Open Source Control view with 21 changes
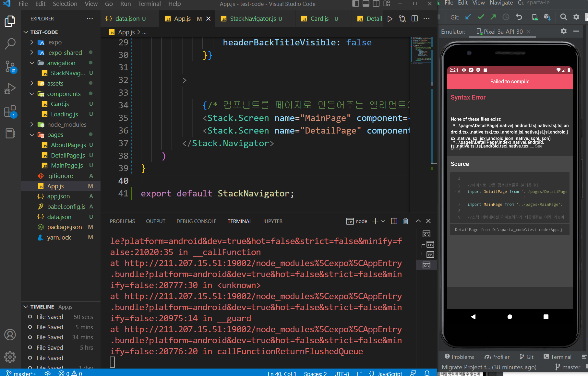This screenshot has height=376, width=588. [x=10, y=66]
